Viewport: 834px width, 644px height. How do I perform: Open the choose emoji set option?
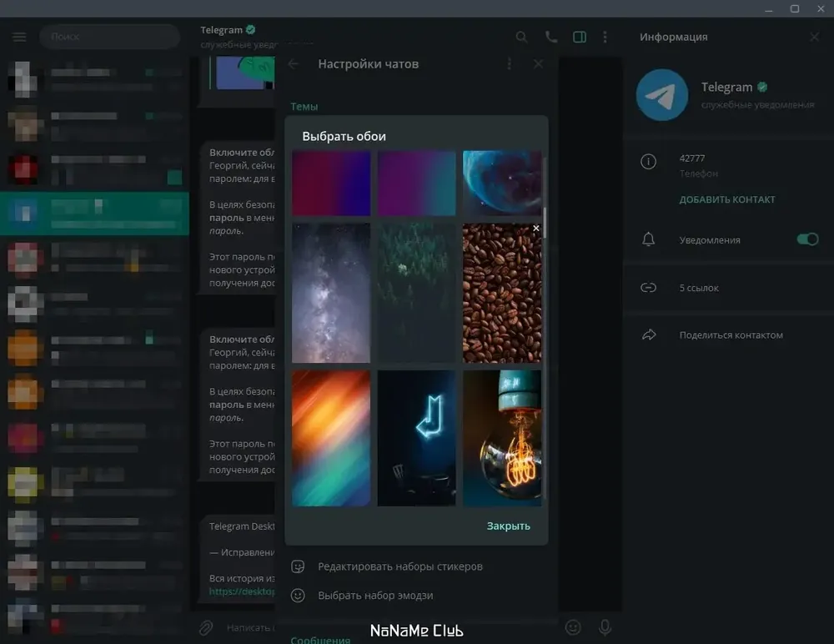click(374, 596)
